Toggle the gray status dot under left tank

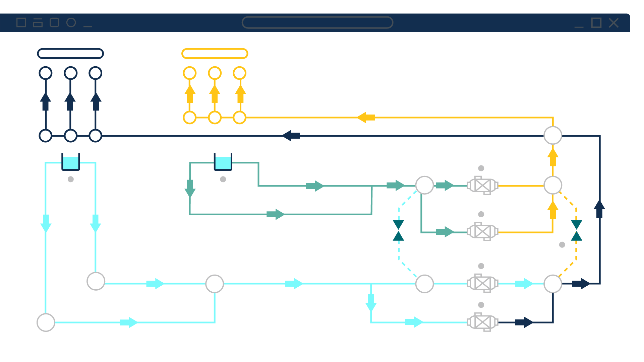click(70, 179)
